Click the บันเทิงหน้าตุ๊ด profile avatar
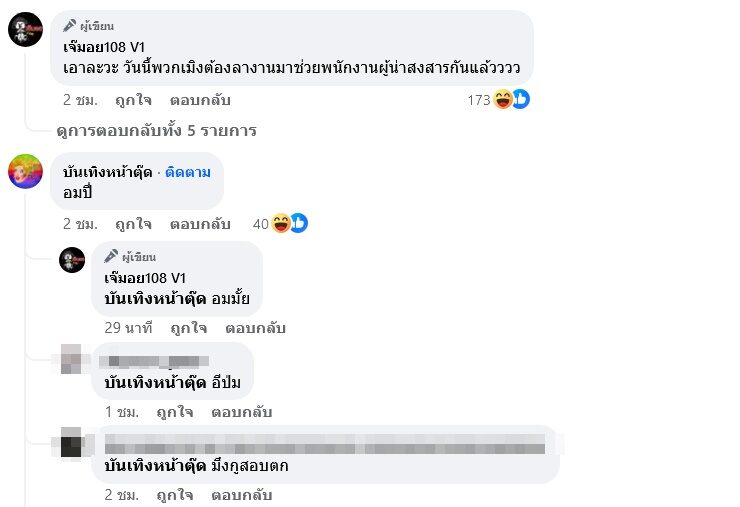The height and width of the screenshot is (507, 740). click(x=25, y=171)
